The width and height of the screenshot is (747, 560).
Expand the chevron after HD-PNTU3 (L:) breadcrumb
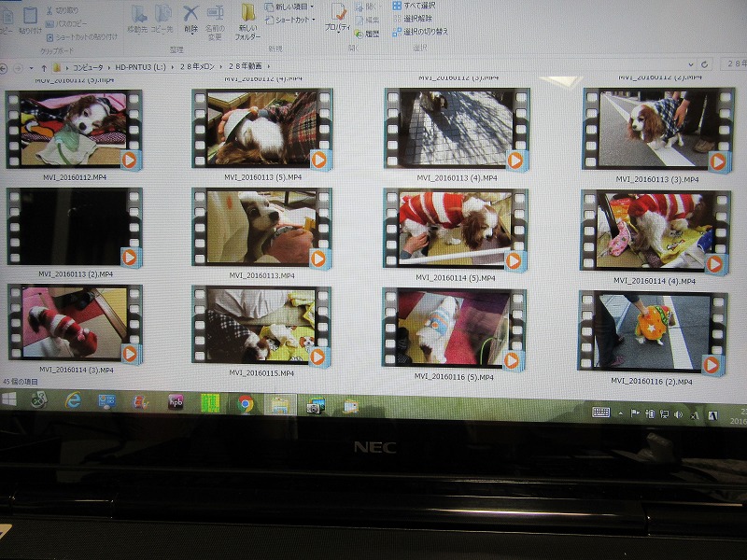[173, 67]
